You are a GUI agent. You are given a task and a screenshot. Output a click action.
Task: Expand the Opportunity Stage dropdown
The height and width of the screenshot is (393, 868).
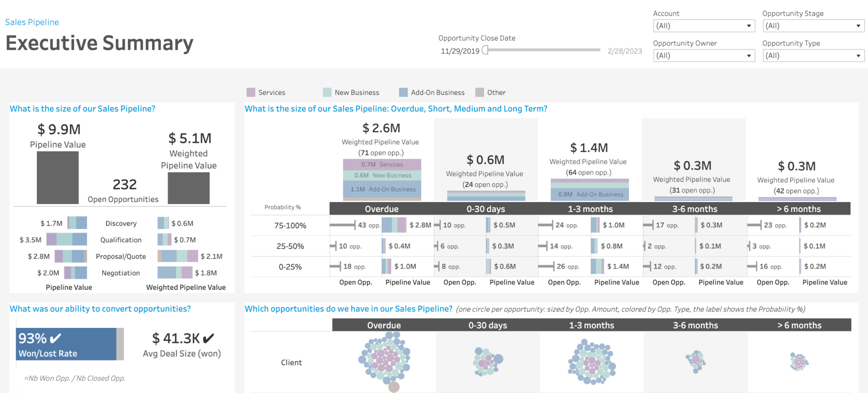[x=813, y=26]
